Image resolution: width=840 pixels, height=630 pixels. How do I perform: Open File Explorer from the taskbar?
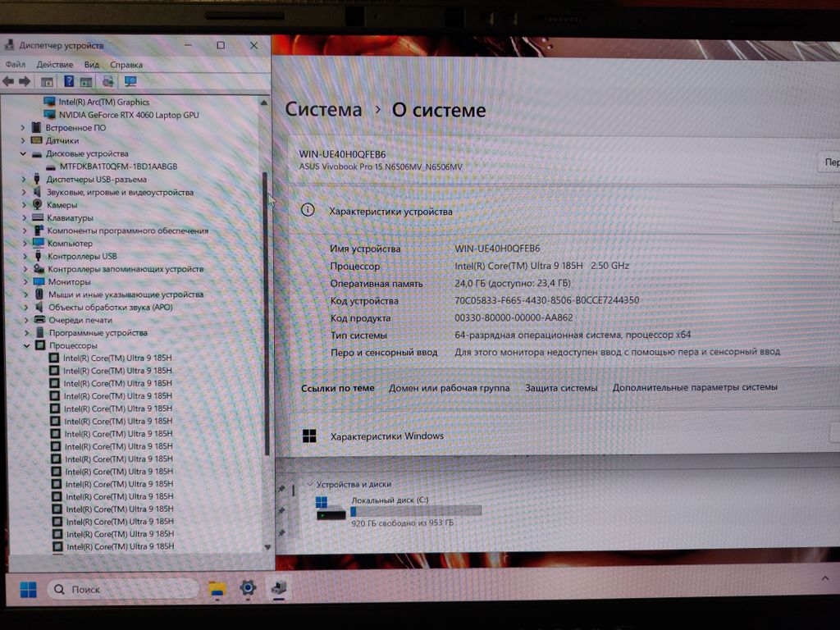(217, 588)
